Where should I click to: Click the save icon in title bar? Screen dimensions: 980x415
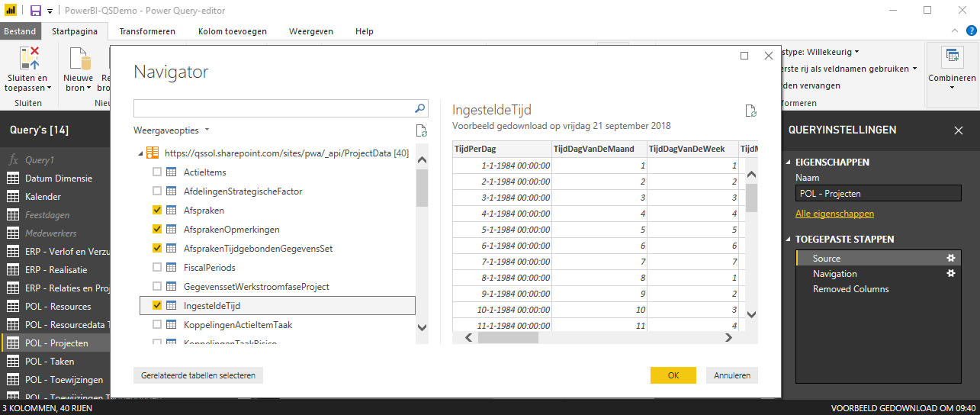tap(35, 11)
